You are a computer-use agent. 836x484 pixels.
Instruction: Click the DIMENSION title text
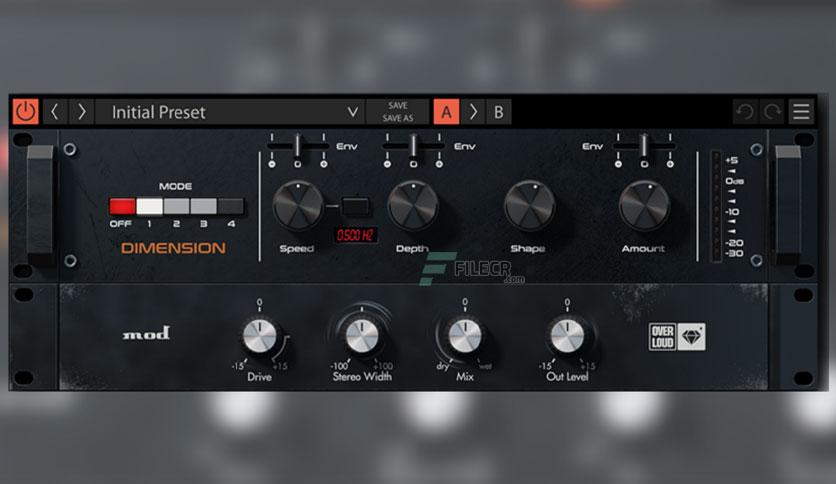click(x=173, y=248)
